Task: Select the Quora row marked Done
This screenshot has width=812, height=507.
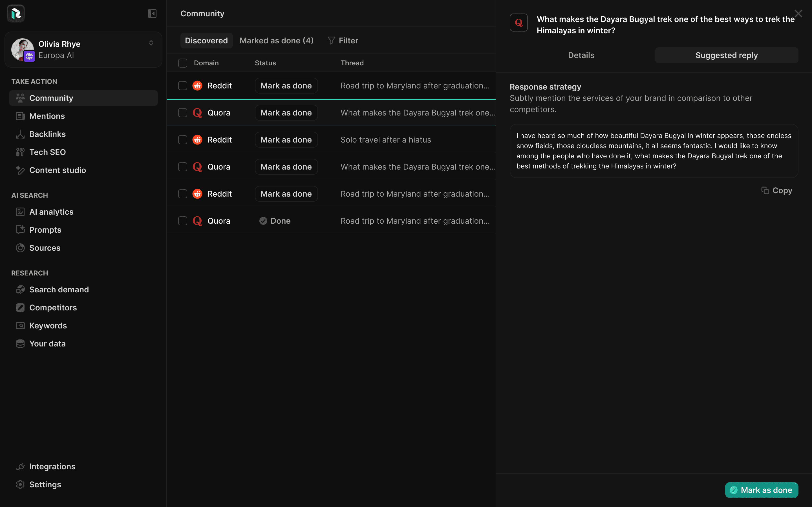Action: [182, 221]
